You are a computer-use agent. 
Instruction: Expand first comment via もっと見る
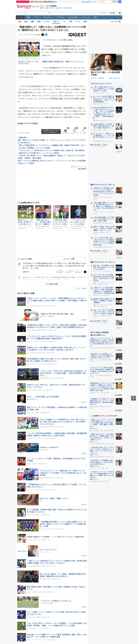point(35,268)
